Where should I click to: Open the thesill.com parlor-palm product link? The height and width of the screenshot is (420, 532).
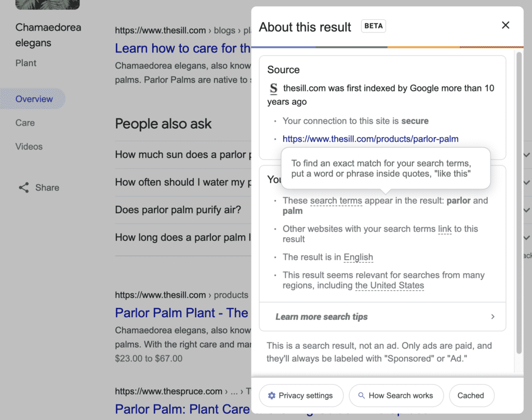pos(370,139)
